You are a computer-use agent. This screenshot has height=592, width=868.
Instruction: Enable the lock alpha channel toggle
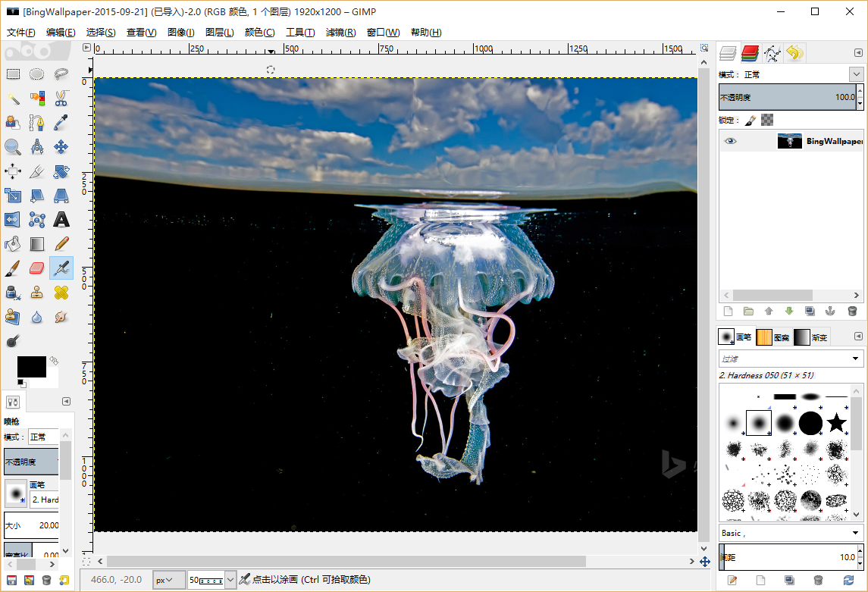767,120
